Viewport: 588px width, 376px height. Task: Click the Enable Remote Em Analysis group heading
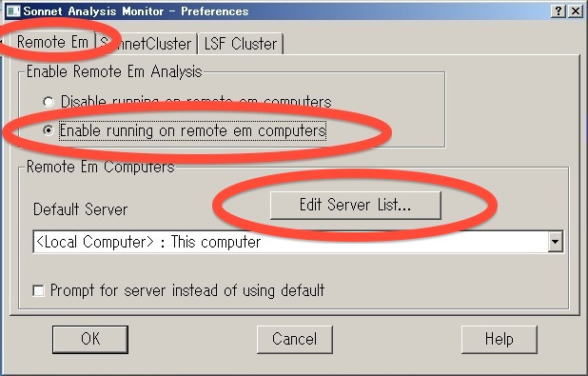[114, 71]
